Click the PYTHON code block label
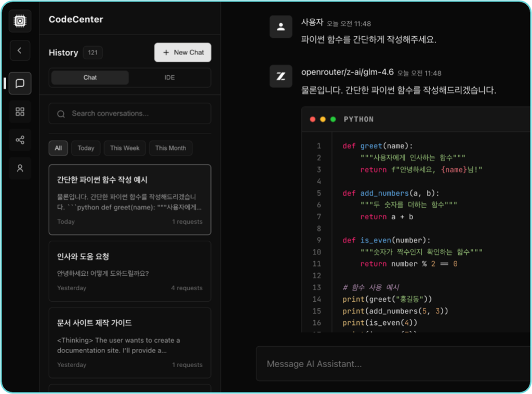The image size is (532, 394). click(358, 119)
